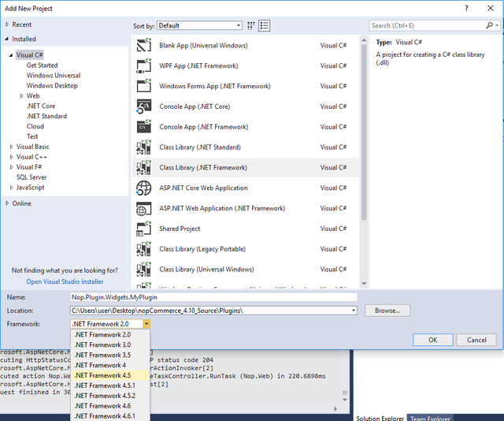Click the Cancel button
The image size is (504, 421).
coord(476,340)
